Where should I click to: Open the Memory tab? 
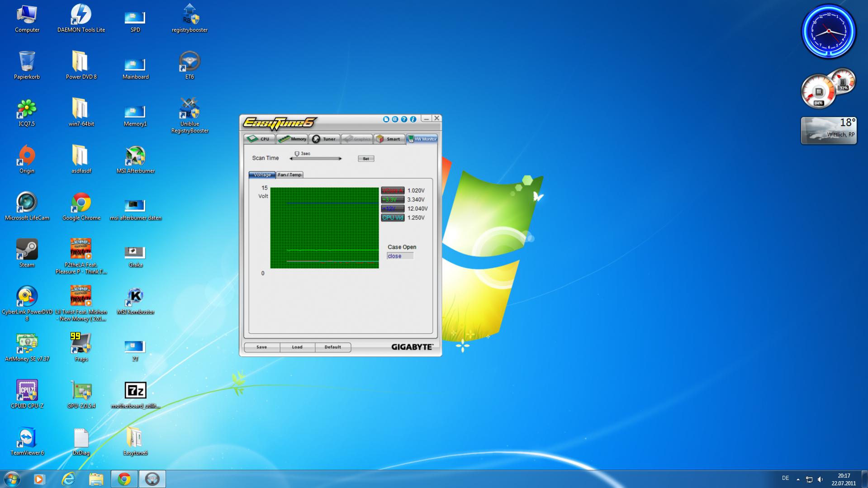[292, 139]
